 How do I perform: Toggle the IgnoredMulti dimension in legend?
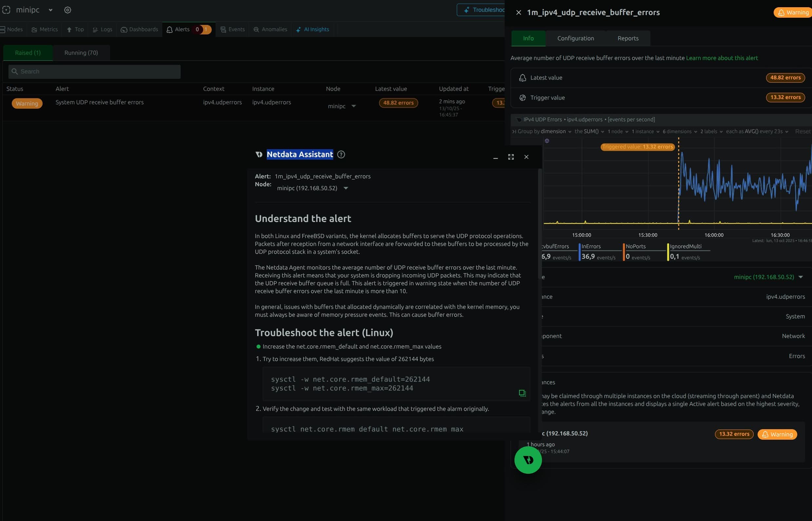(x=685, y=246)
